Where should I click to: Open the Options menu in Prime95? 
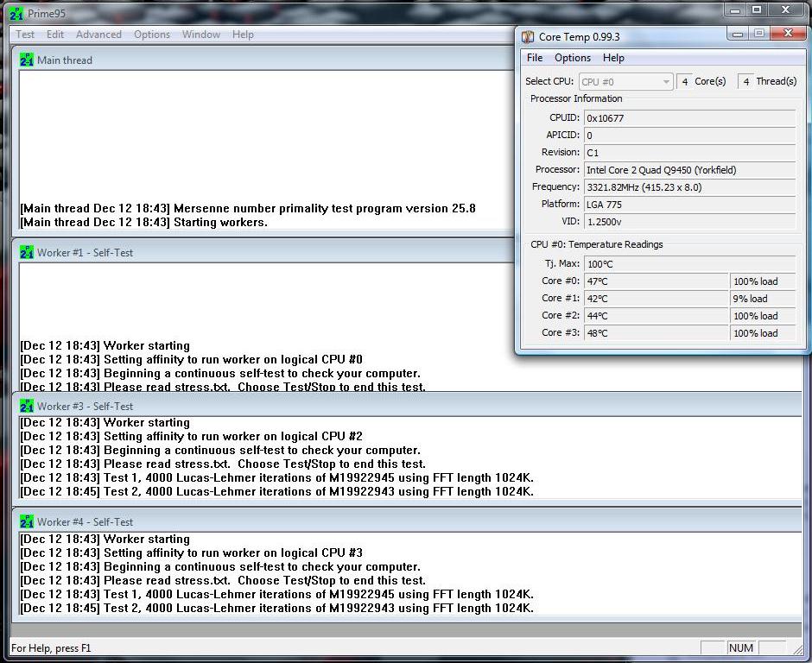point(152,35)
